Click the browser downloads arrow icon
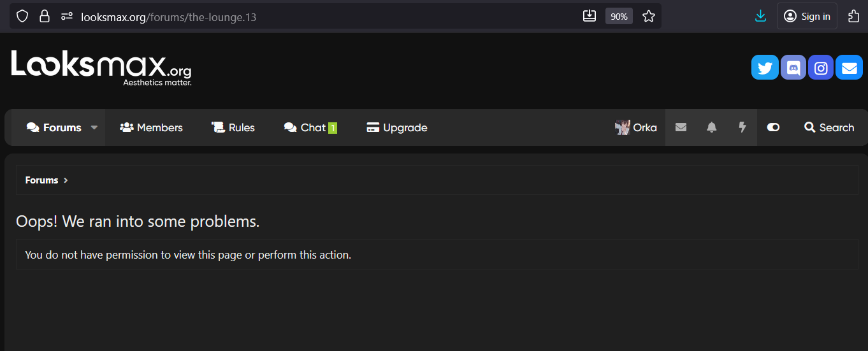This screenshot has height=351, width=868. pyautogui.click(x=760, y=17)
